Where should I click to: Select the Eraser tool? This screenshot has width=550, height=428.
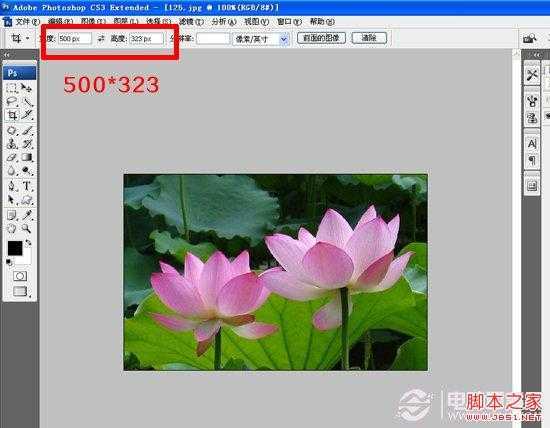click(x=12, y=158)
